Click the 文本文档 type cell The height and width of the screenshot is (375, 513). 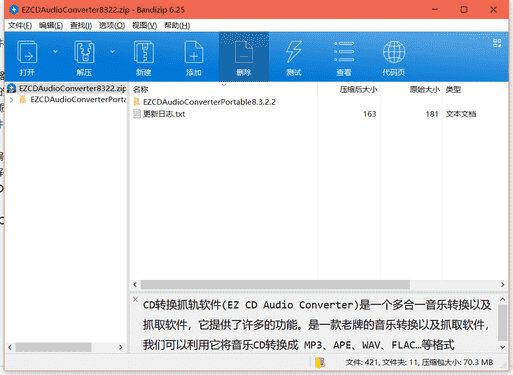click(461, 114)
